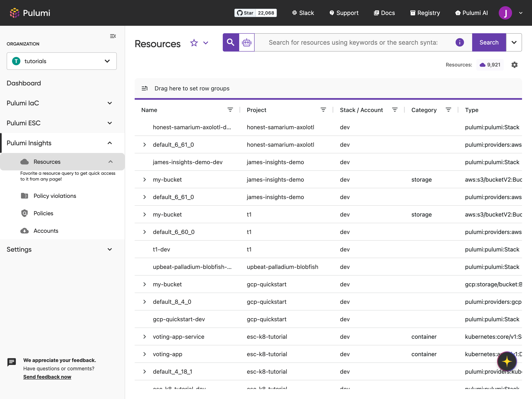Go to Policy violations
This screenshot has height=399, width=532.
[55, 196]
